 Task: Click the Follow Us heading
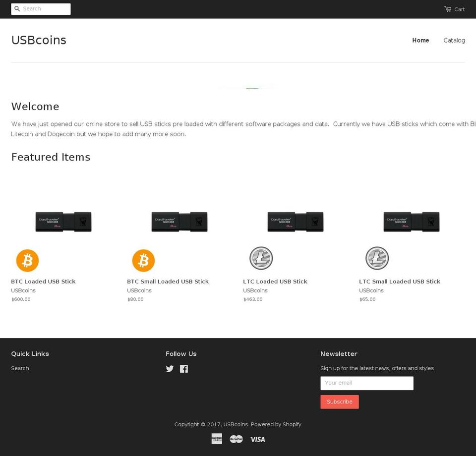tap(181, 354)
